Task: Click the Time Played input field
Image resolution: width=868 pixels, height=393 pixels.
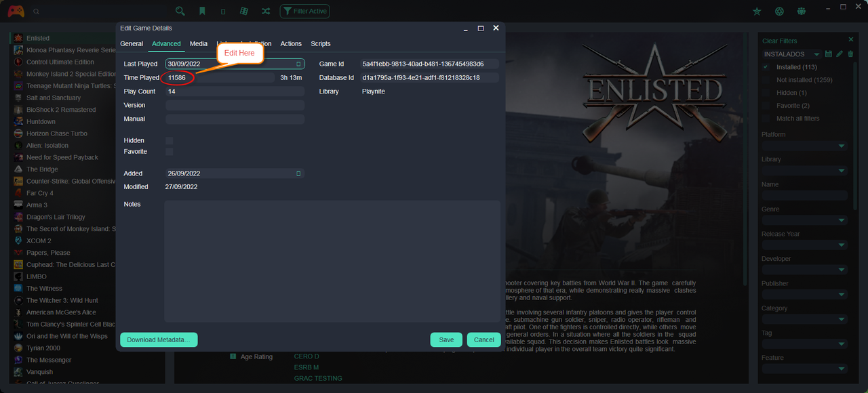Action: point(220,78)
